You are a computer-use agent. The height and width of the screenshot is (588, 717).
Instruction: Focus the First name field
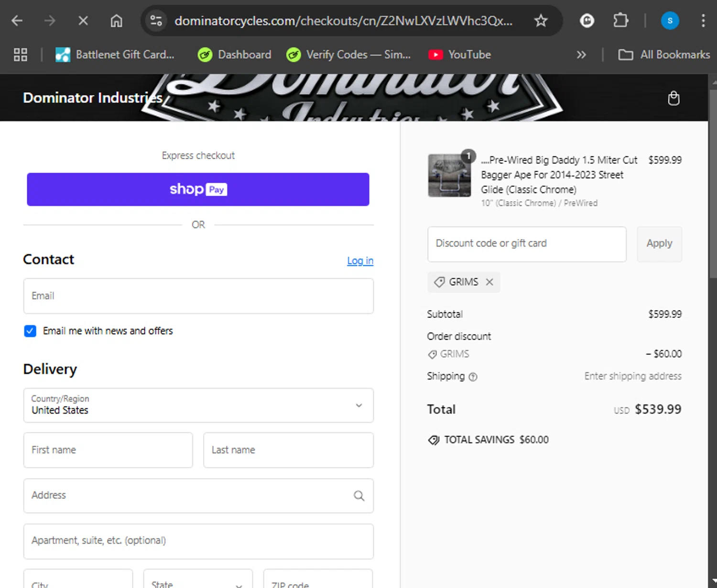point(108,450)
